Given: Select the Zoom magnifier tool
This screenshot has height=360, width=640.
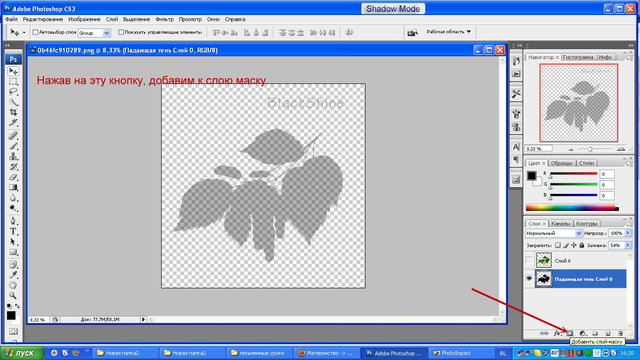Looking at the screenshot, I should [x=13, y=295].
